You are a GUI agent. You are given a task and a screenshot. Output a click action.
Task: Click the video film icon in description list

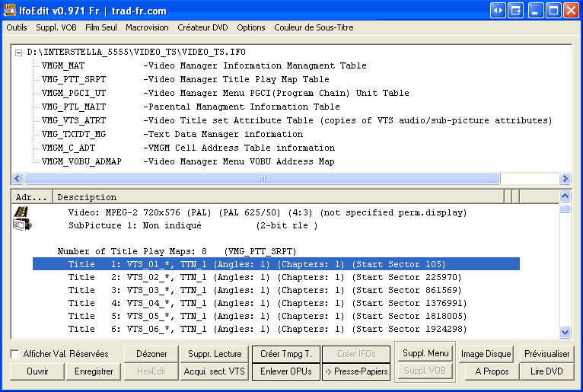pos(22,218)
